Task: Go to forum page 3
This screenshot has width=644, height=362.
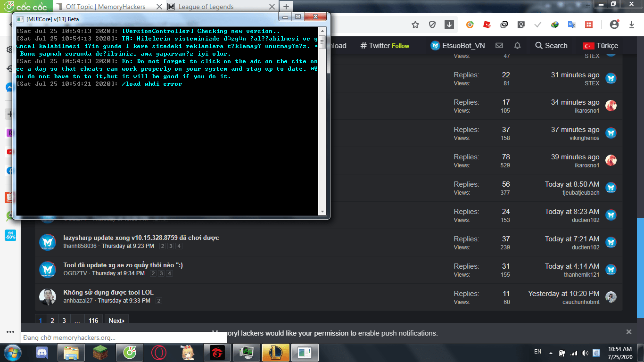Action: coord(64,321)
